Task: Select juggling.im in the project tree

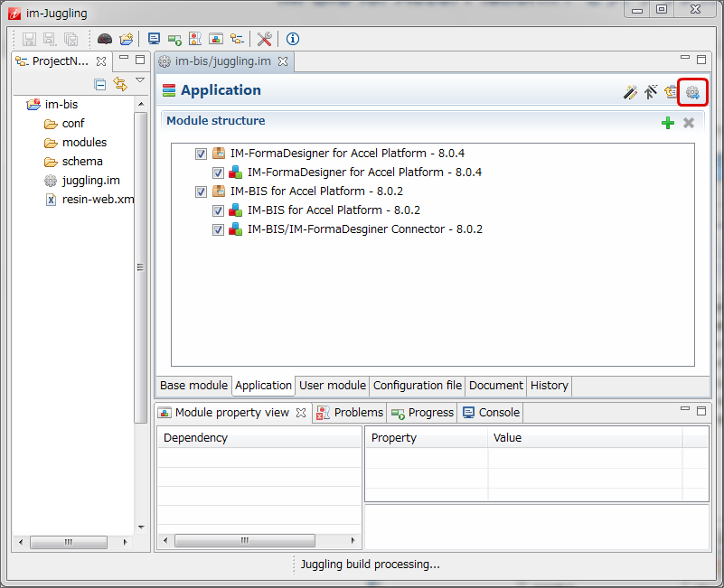Action: coord(82,181)
